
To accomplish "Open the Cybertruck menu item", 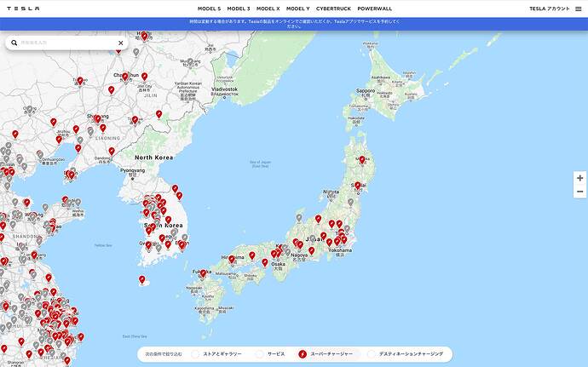I will point(333,9).
